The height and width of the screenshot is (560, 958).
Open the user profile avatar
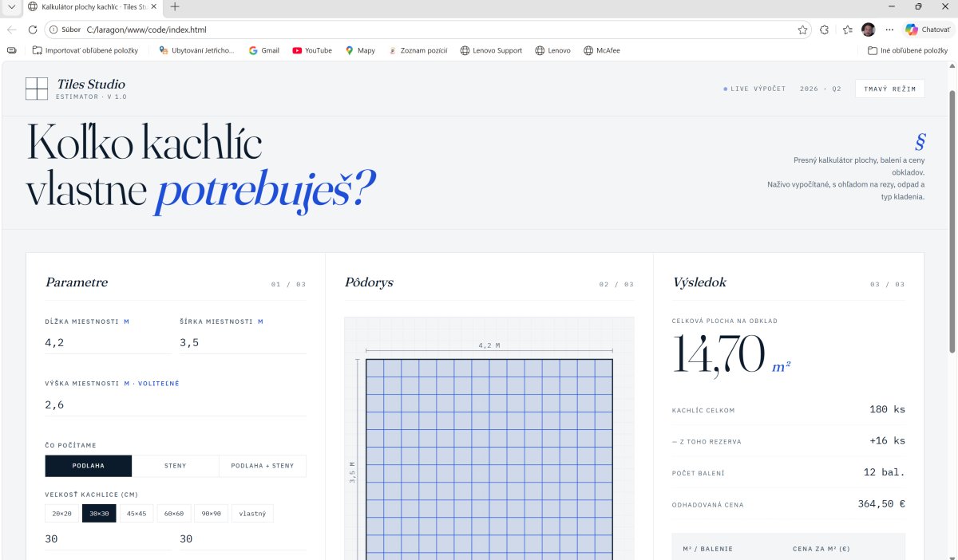tap(869, 30)
